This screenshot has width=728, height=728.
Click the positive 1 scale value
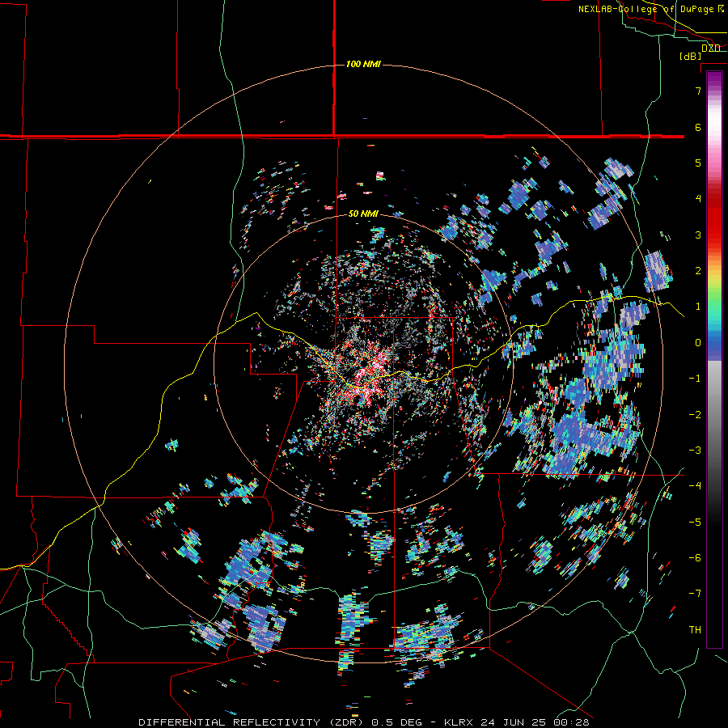point(698,307)
